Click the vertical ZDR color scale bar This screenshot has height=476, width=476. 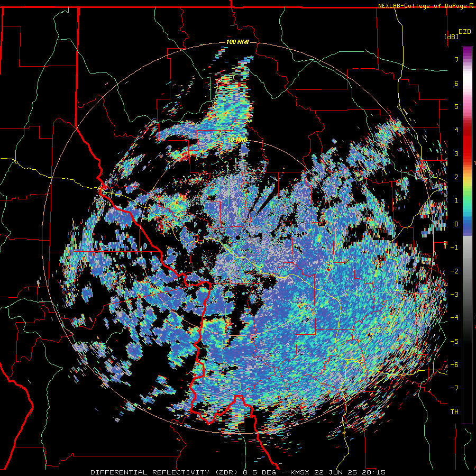coord(467,235)
